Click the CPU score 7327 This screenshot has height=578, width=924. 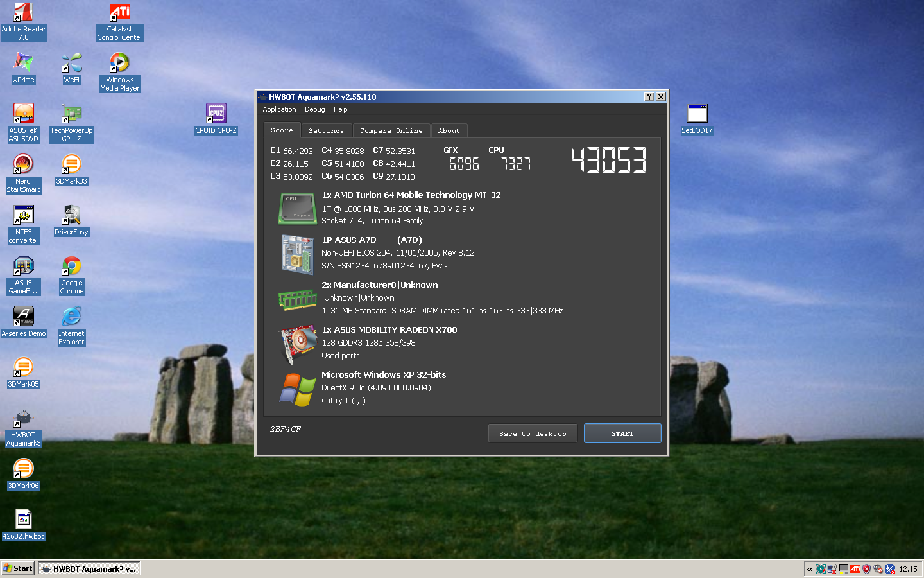click(x=516, y=164)
